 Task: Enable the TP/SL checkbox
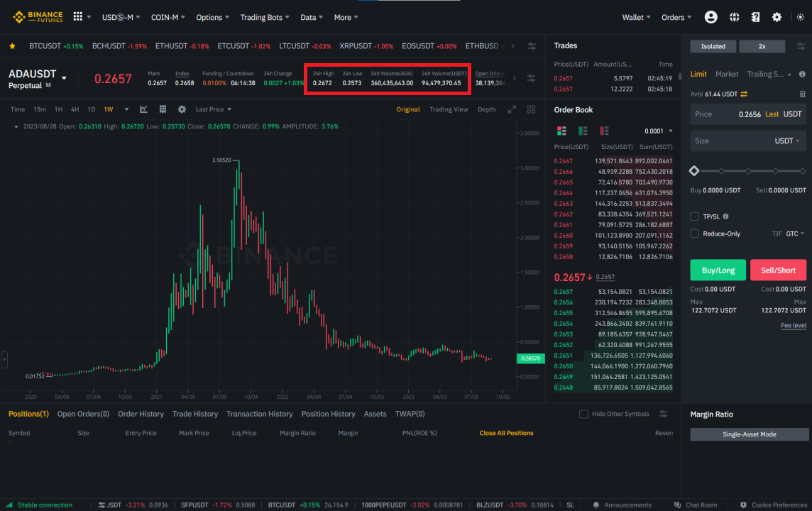[x=694, y=216]
